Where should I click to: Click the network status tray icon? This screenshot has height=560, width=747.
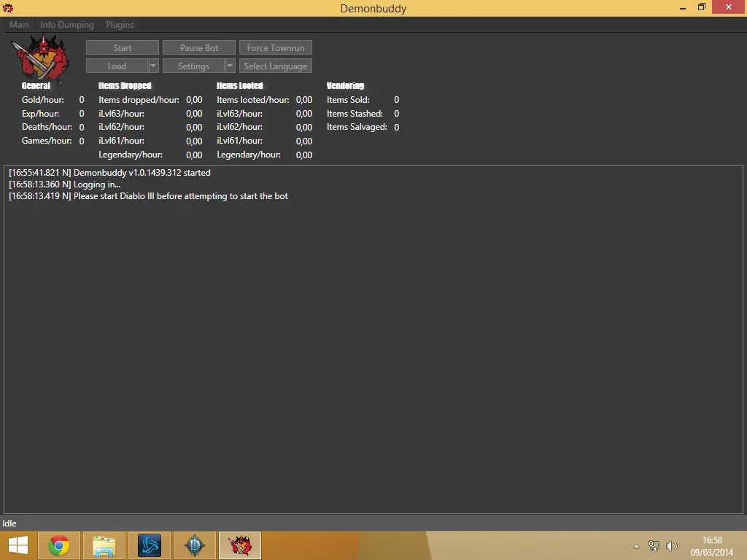[x=654, y=545]
